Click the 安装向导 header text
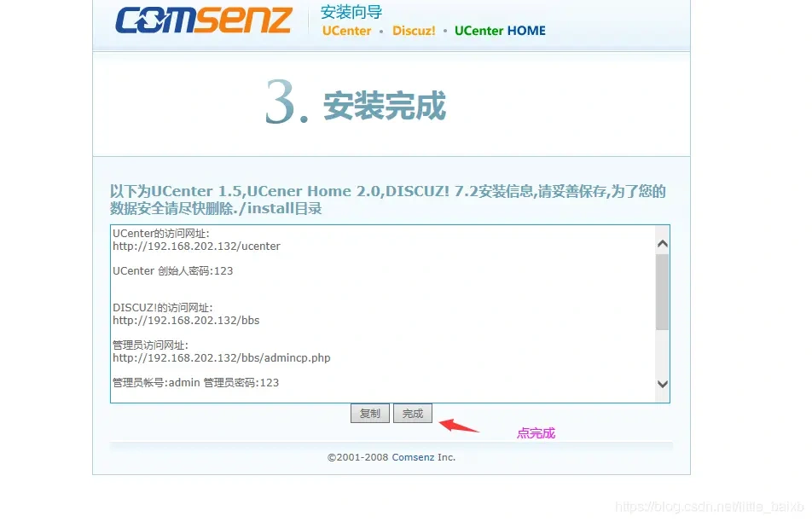Image resolution: width=812 pixels, height=522 pixels. (x=351, y=11)
